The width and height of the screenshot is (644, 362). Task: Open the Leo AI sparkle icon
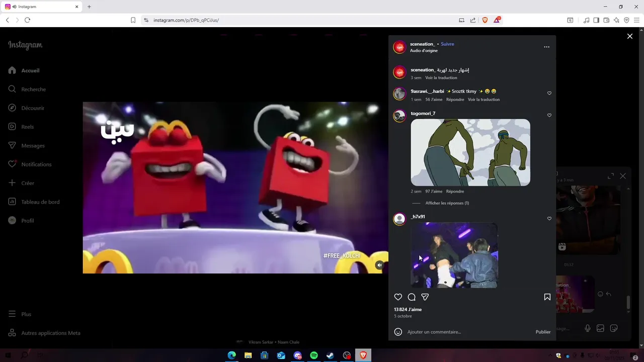[616, 20]
